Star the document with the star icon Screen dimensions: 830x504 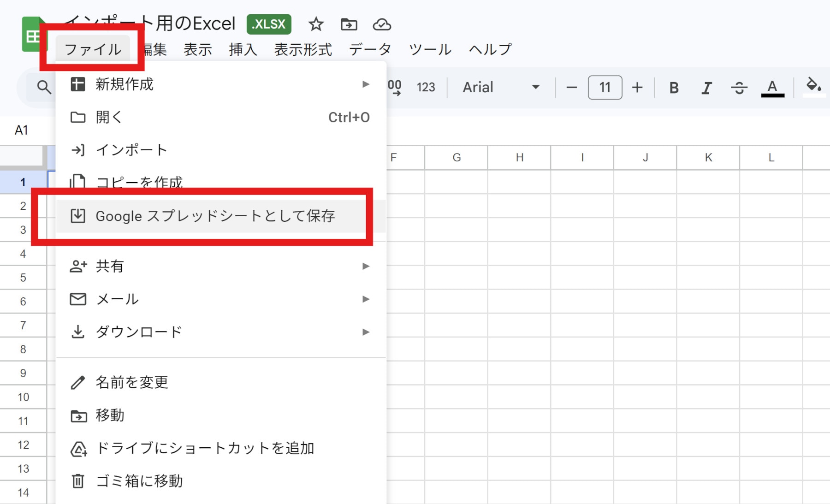coord(316,24)
